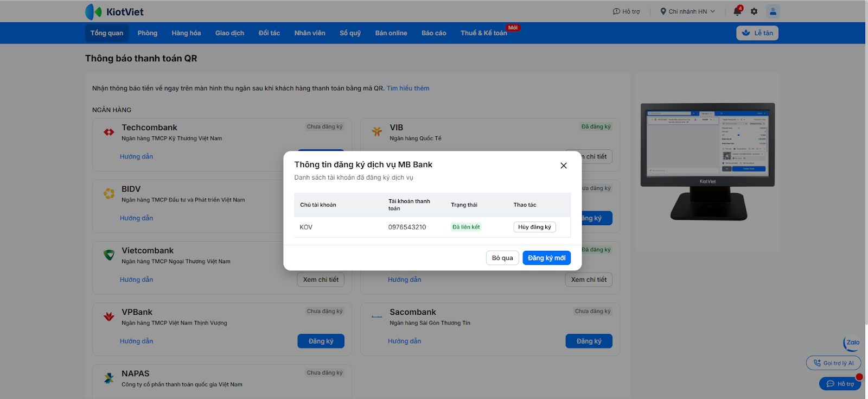Image resolution: width=868 pixels, height=399 pixels.
Task: Click Hủy đăng ký for account KOV
Action: pyautogui.click(x=534, y=227)
